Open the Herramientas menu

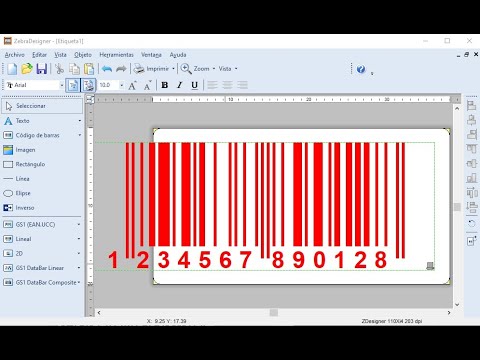click(116, 55)
